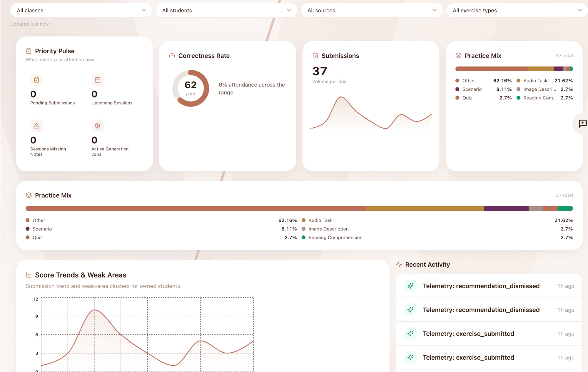The width and height of the screenshot is (588, 372).
Task: Click the Active Generation Jobs count tile
Action: tap(110, 138)
